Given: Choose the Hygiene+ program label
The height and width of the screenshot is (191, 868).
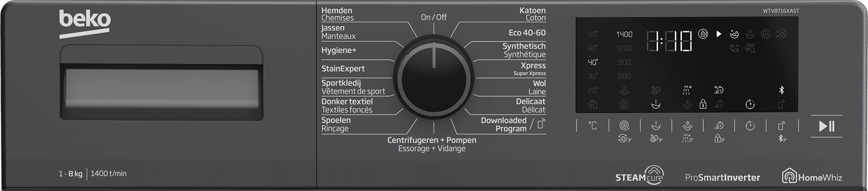Looking at the screenshot, I should 339,50.
